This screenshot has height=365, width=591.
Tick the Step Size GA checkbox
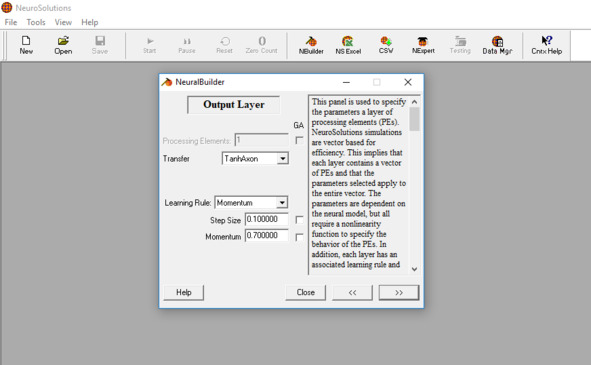[299, 219]
